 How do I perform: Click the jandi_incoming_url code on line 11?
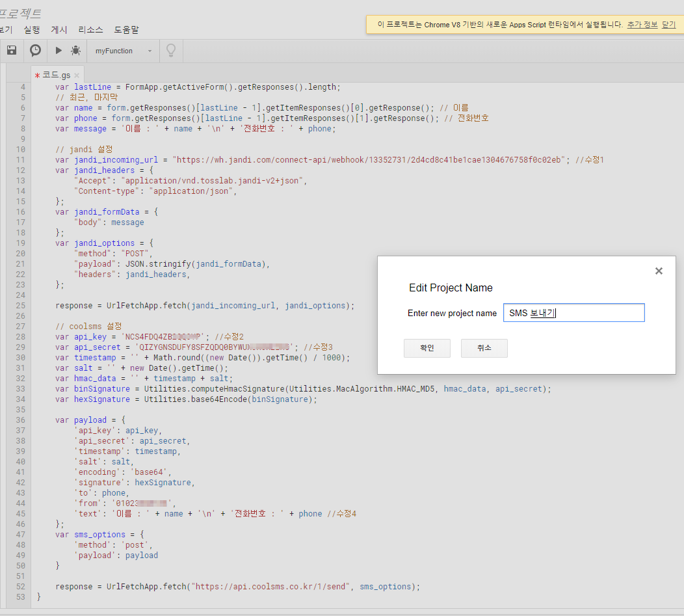click(x=116, y=160)
